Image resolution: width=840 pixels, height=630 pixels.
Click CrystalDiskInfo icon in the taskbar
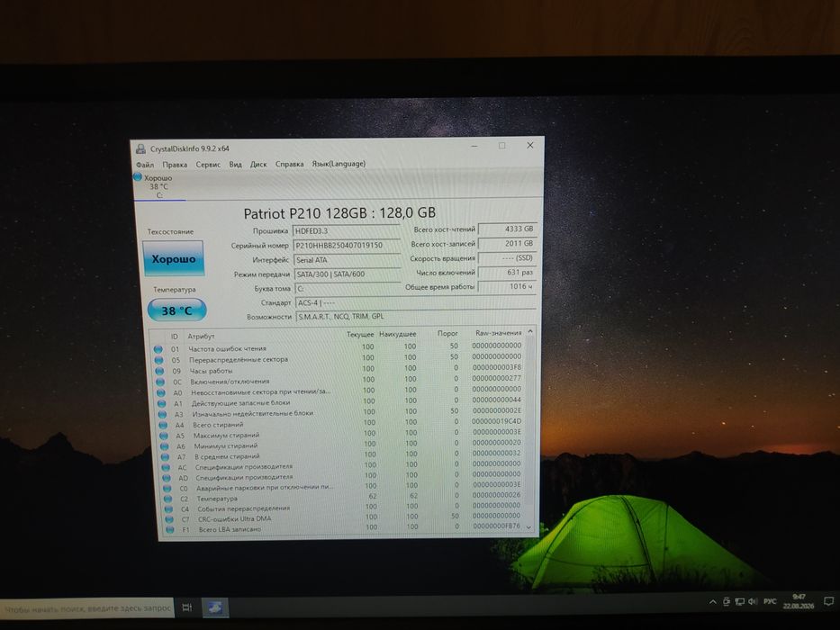coord(215,607)
